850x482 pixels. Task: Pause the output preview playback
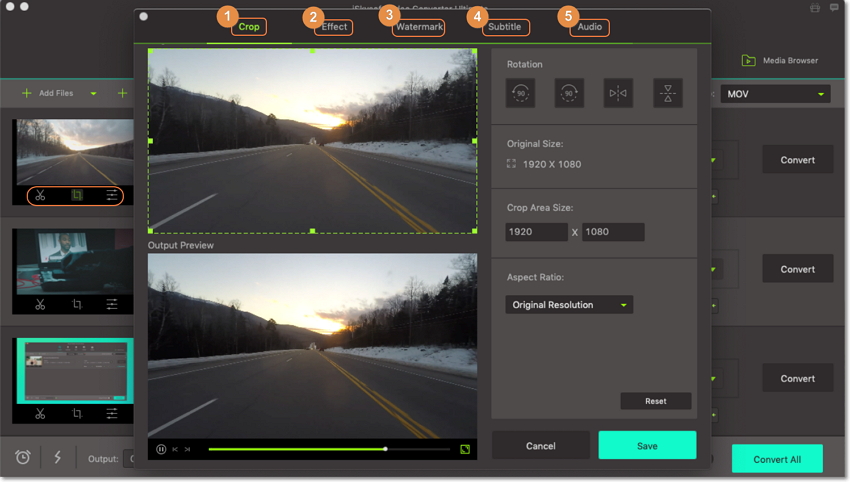tap(160, 450)
